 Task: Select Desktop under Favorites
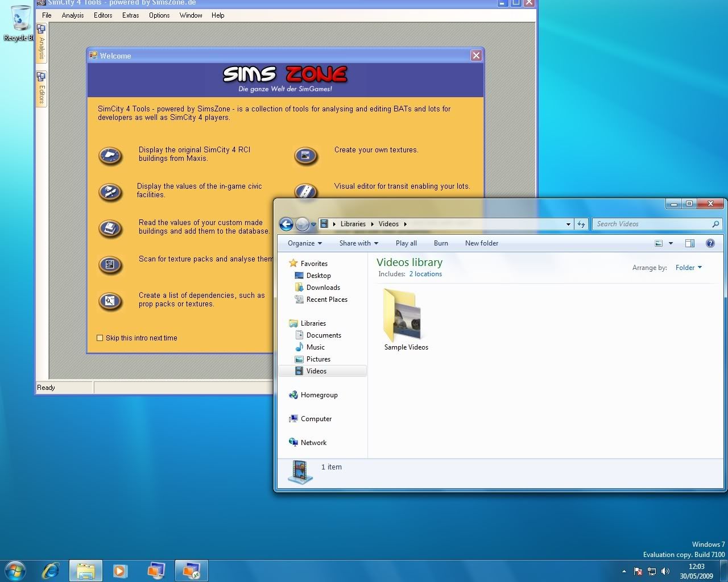click(318, 276)
